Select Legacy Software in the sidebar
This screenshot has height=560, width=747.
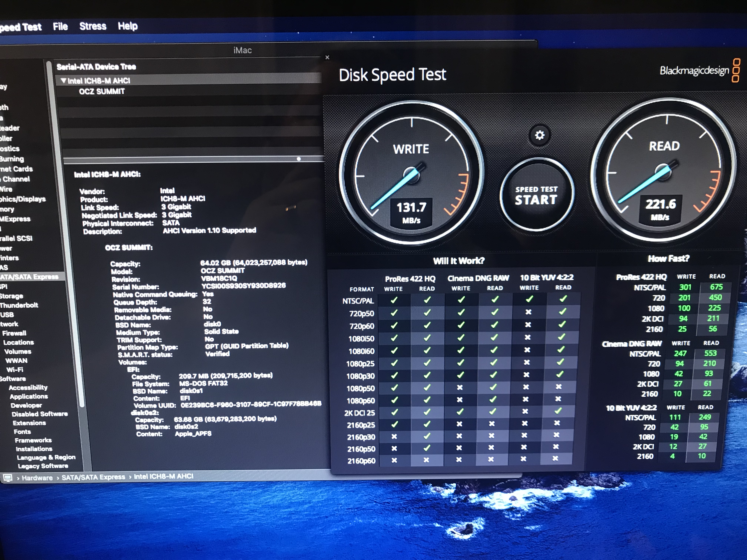click(x=43, y=466)
